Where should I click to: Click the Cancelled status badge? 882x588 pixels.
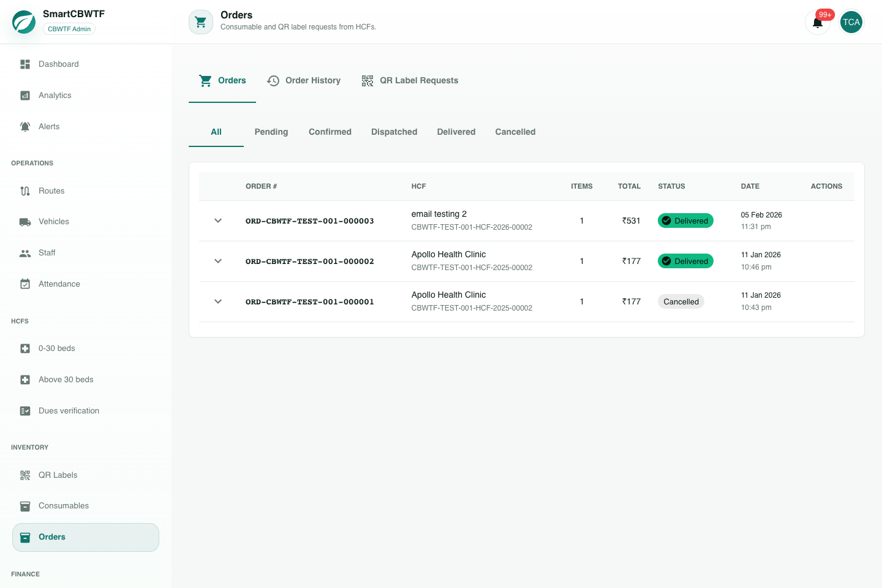pyautogui.click(x=681, y=301)
